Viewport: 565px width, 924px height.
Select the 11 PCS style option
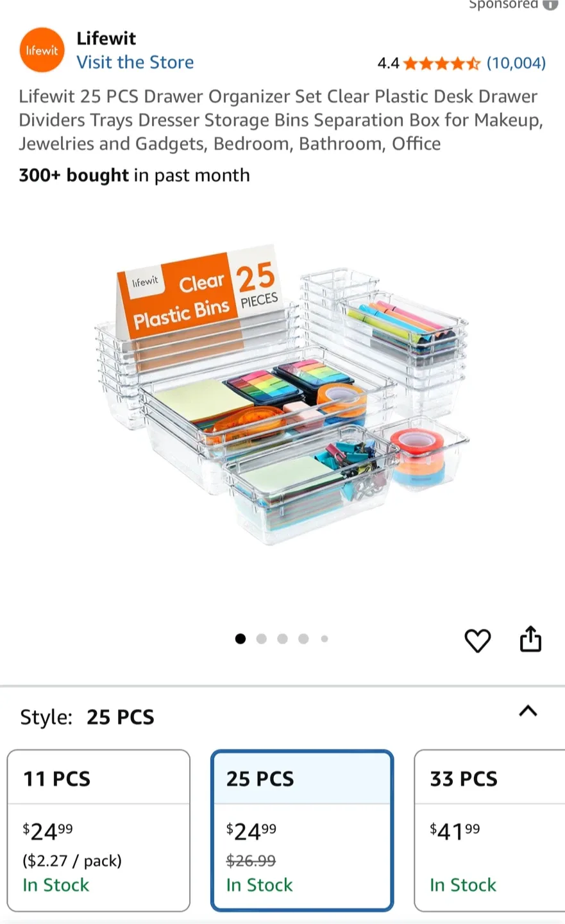(99, 830)
